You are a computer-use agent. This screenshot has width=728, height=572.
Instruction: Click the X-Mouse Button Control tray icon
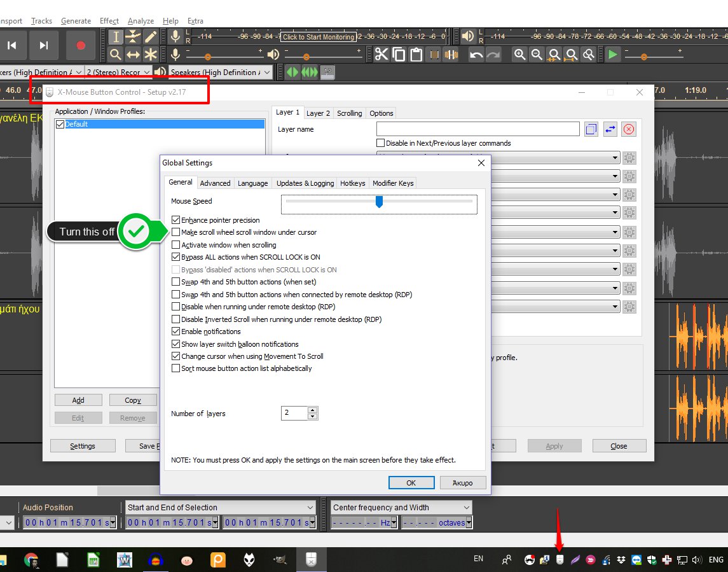coord(560,559)
